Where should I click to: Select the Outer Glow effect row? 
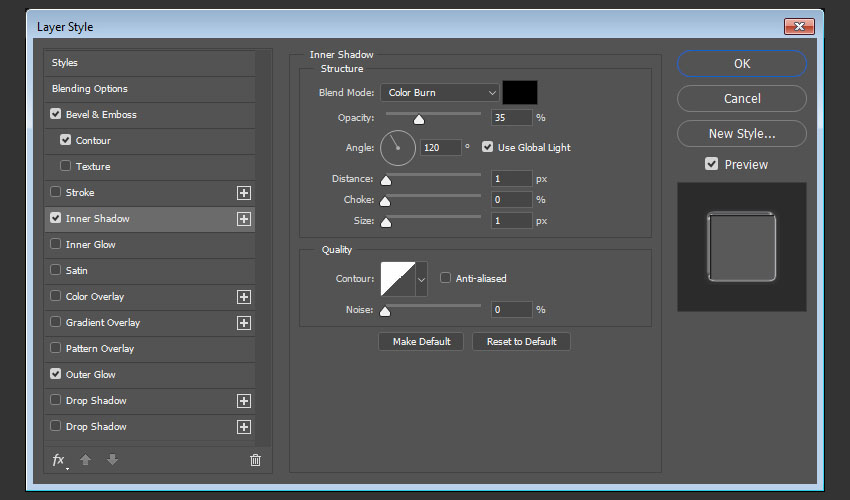91,375
